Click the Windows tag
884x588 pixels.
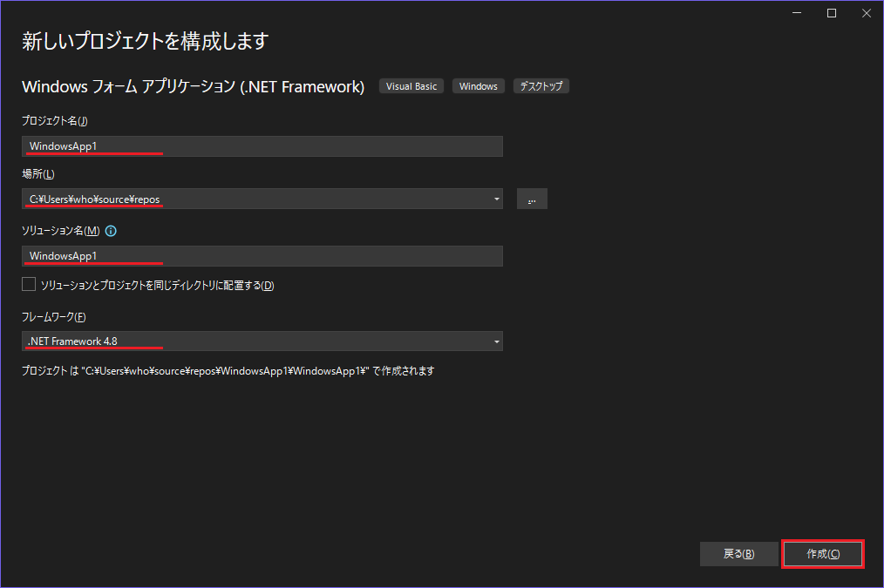click(478, 86)
